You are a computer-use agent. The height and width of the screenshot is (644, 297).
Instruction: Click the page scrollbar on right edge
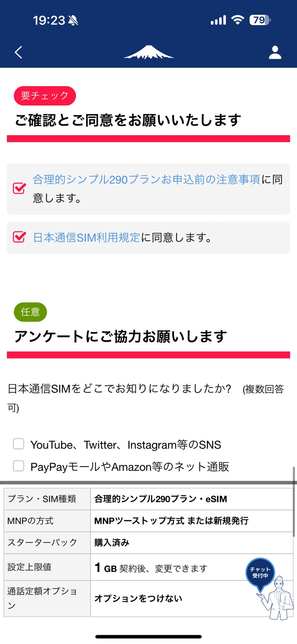pyautogui.click(x=294, y=502)
